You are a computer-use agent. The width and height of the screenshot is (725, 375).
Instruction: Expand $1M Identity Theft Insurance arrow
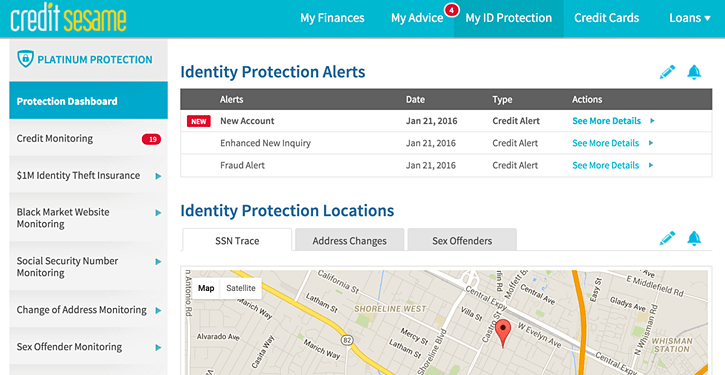[x=158, y=176]
